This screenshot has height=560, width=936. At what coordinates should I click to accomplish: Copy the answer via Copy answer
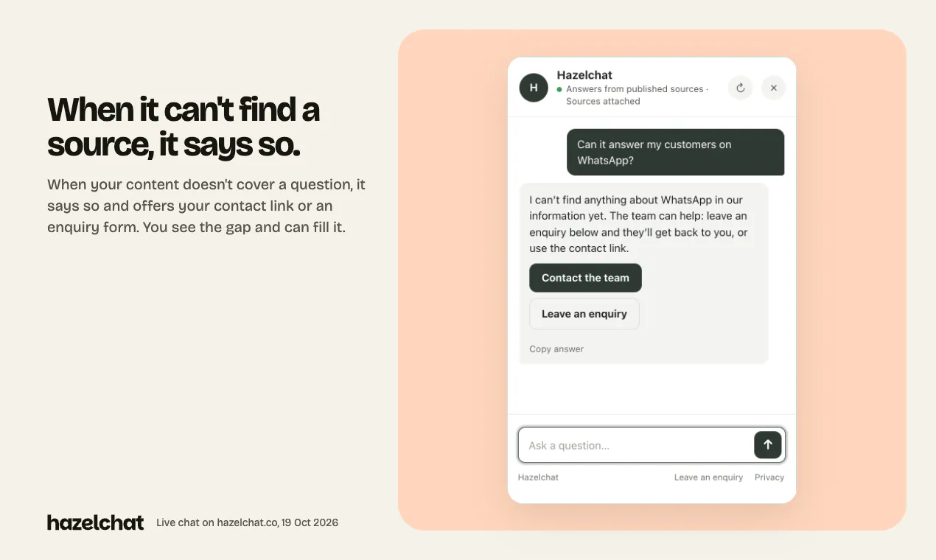click(556, 349)
